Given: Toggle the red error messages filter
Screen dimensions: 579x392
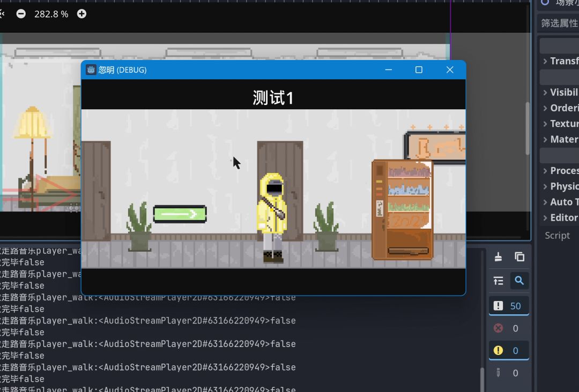Looking at the screenshot, I should [508, 328].
